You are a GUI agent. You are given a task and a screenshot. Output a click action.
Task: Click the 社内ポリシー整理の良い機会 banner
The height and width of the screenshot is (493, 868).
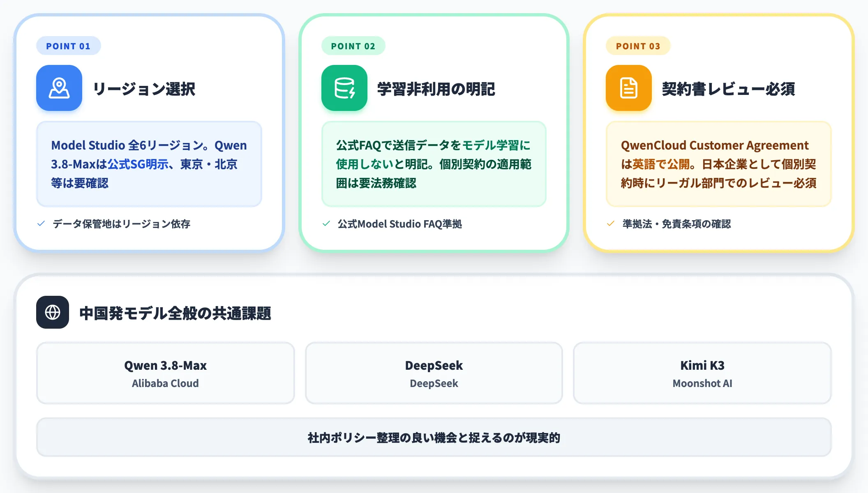pyautogui.click(x=434, y=438)
